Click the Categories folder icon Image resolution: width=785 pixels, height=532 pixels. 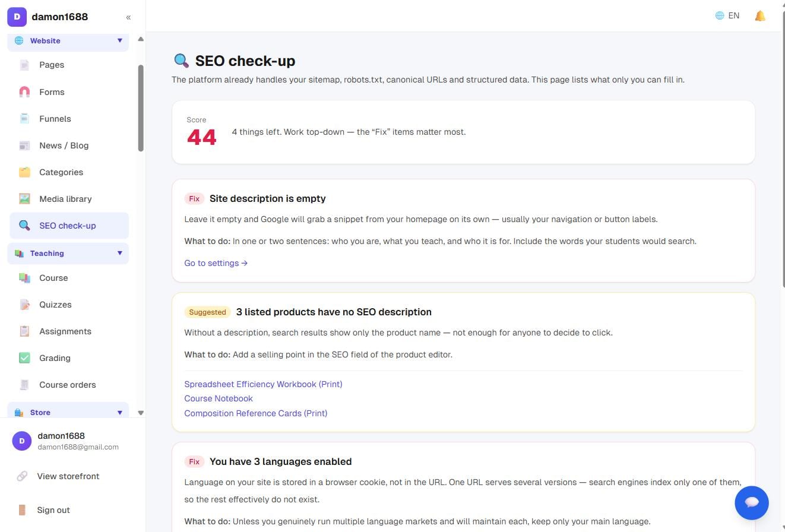click(24, 172)
